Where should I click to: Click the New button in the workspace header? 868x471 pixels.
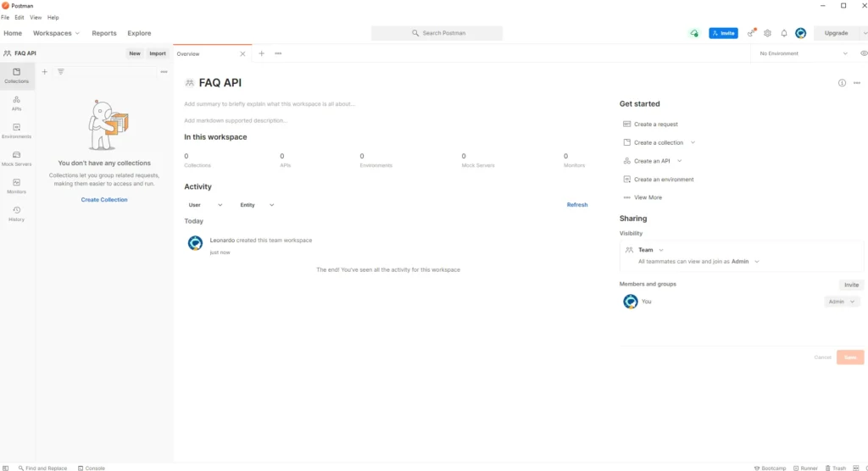coord(135,53)
